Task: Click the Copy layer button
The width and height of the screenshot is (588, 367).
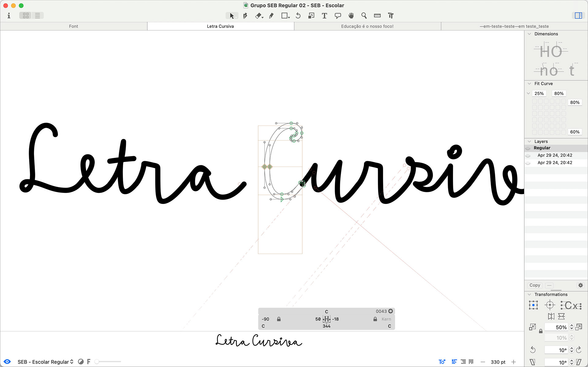Action: tap(535, 285)
